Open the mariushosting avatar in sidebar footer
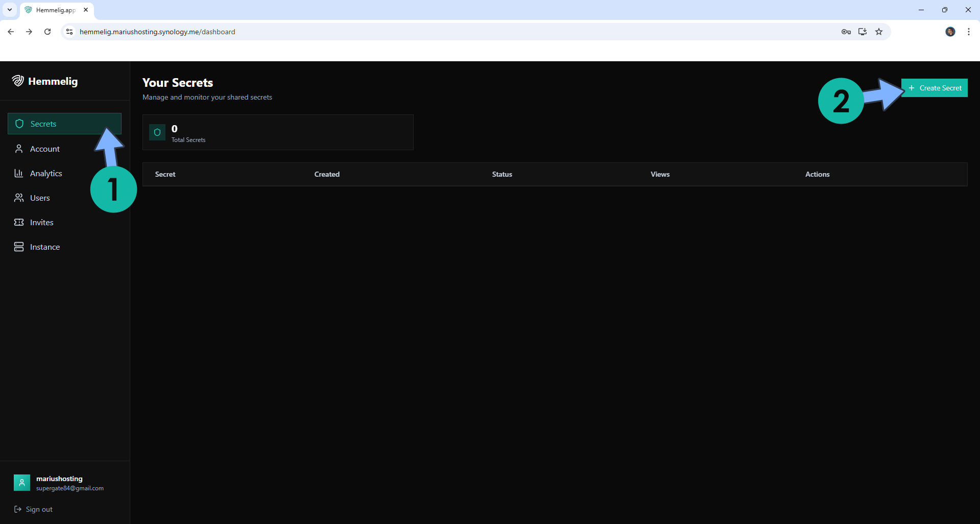The image size is (980, 524). [x=21, y=483]
